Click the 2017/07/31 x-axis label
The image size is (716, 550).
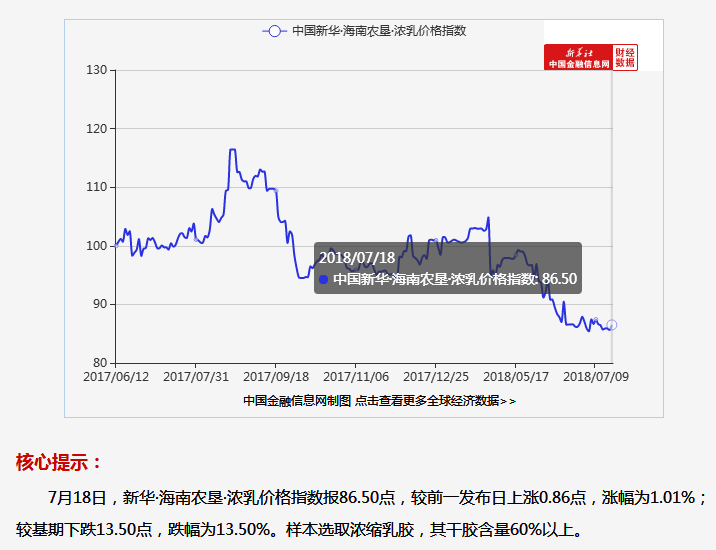[x=196, y=377]
